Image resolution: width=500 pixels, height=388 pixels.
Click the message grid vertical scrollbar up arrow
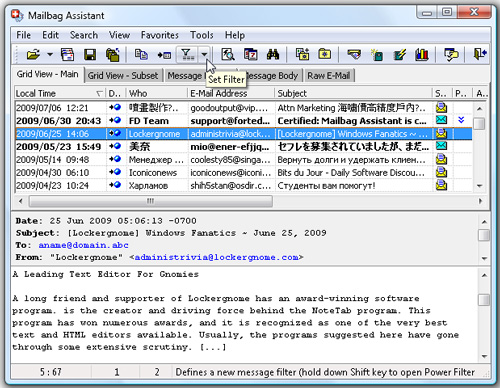[x=480, y=108]
